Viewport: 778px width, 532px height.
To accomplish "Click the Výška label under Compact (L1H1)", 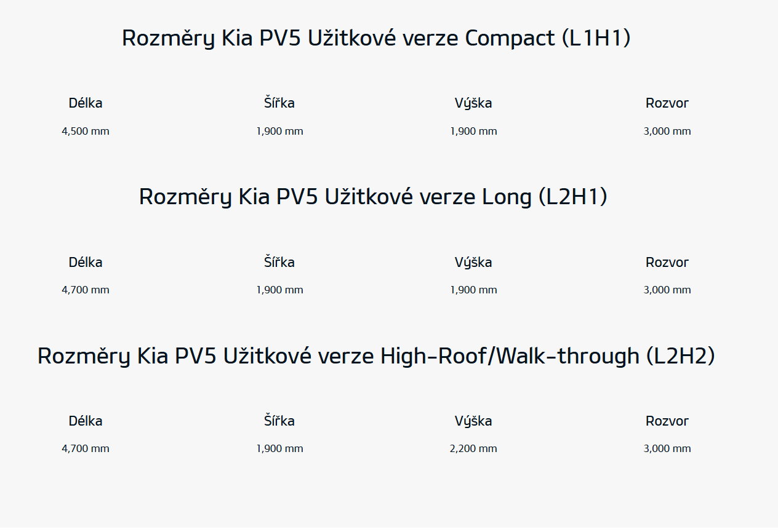I will (473, 103).
